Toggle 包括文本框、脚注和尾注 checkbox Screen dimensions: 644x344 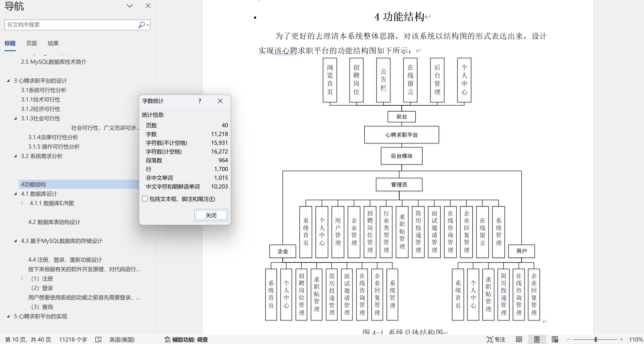pos(145,199)
